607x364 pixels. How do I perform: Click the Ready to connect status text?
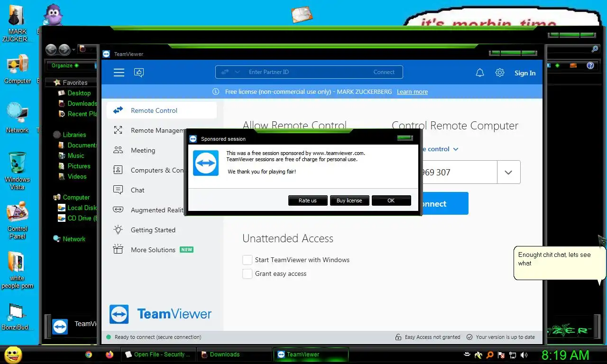pos(158,337)
